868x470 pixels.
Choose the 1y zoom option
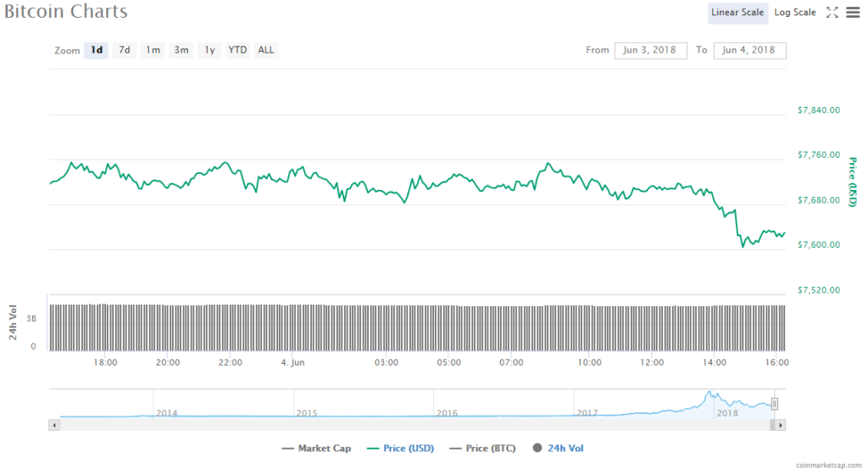coord(209,50)
